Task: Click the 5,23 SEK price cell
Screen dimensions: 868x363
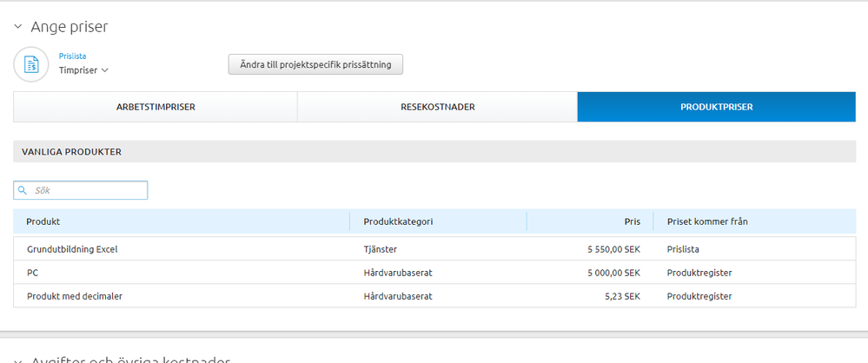Action: click(x=623, y=296)
